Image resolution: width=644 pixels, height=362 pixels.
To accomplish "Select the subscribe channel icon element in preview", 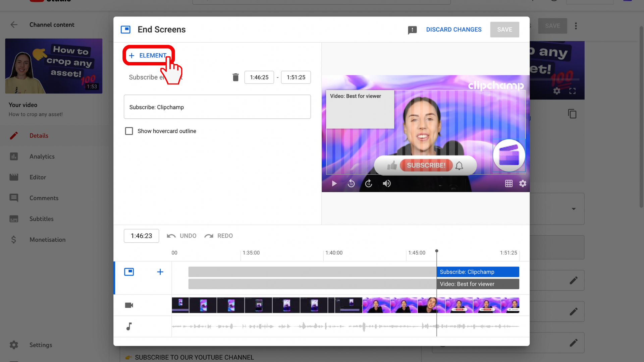I will (509, 155).
